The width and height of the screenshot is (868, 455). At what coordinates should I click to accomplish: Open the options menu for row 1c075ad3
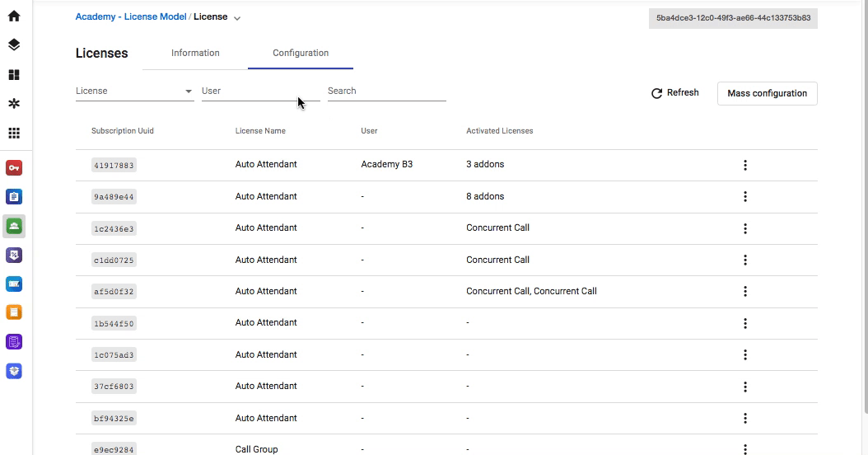745,354
